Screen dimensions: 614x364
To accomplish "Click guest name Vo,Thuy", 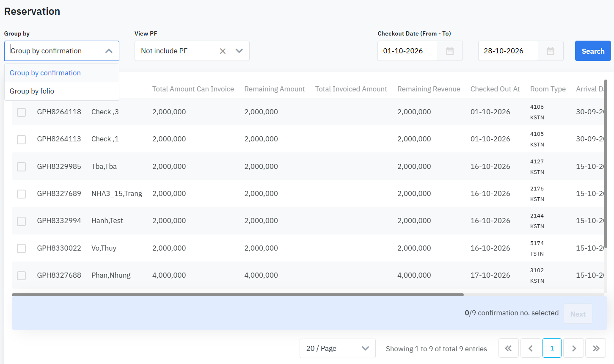I will click(104, 248).
